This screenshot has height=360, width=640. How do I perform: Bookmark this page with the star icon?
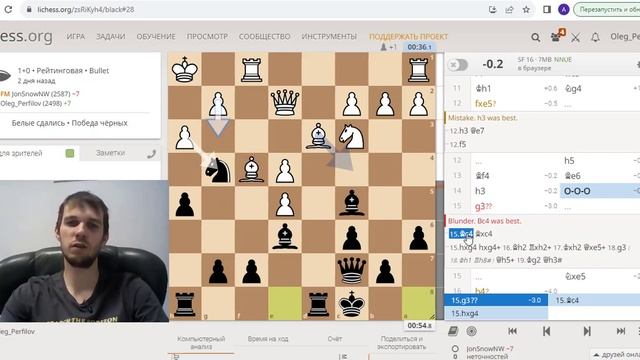click(526, 9)
